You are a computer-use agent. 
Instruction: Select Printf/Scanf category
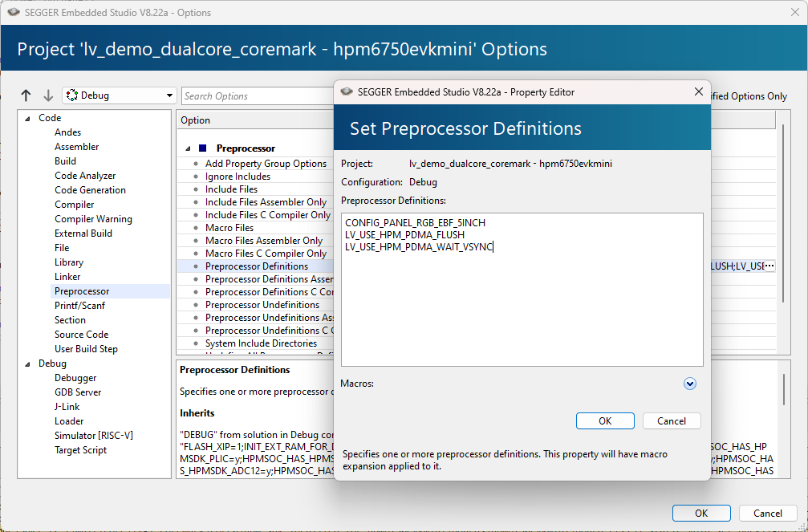79,306
